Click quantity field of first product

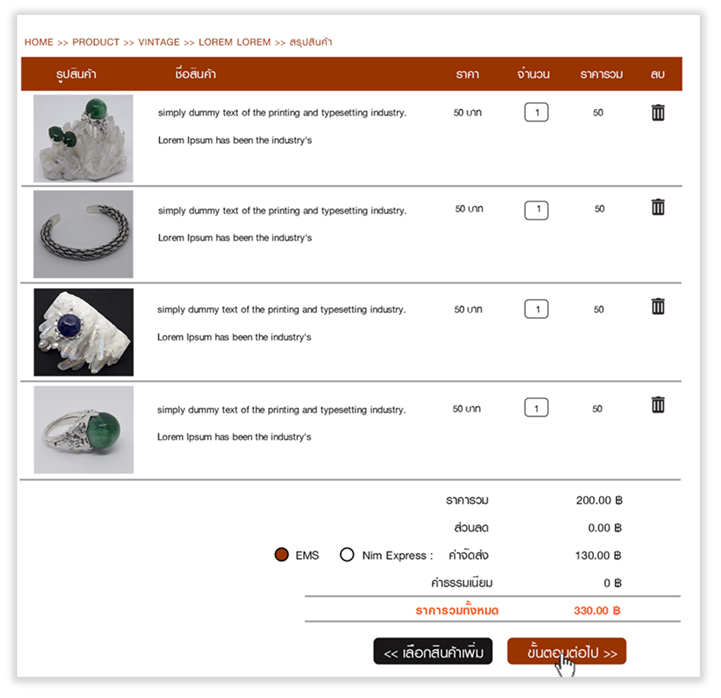tap(536, 113)
